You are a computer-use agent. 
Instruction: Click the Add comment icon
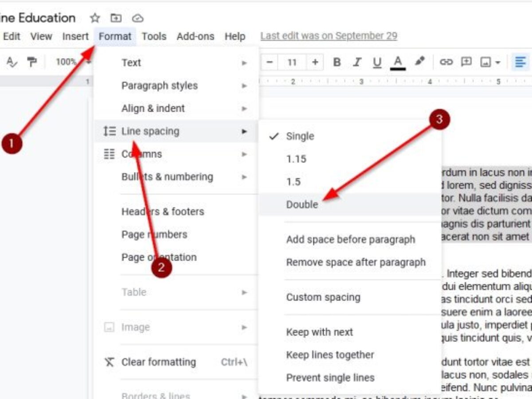point(466,62)
